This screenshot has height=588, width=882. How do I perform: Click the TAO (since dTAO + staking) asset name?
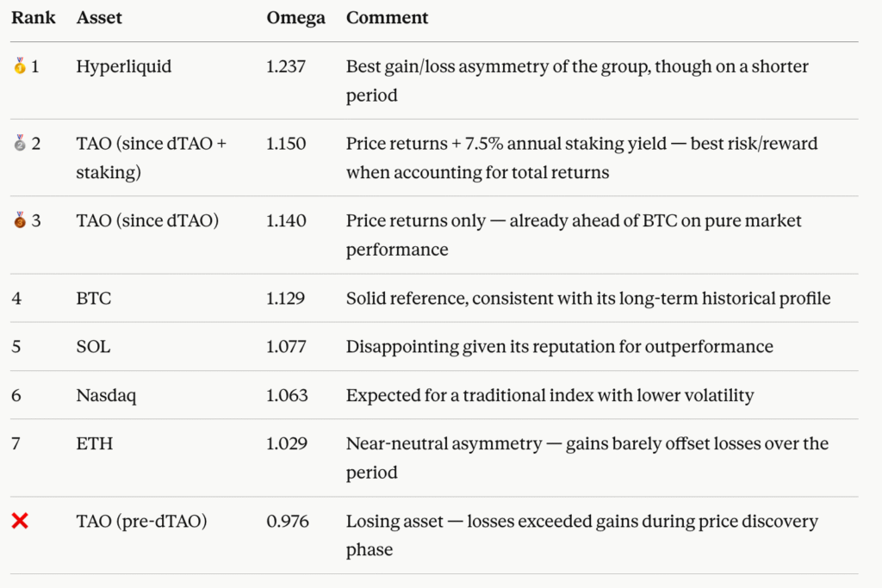(151, 158)
